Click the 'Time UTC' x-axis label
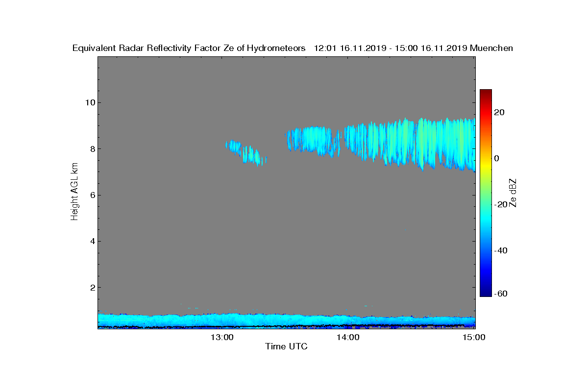Viewport: 588px width, 392px height. 286,347
